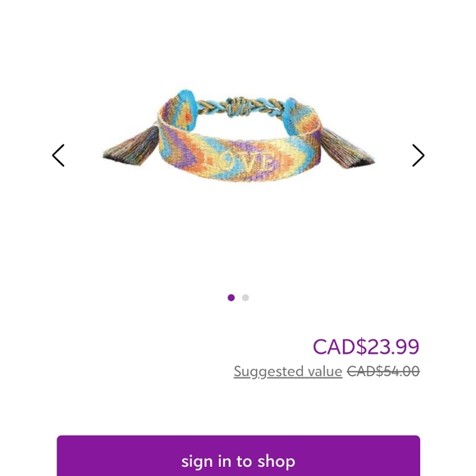Switch to the second carousel dot

245,297
